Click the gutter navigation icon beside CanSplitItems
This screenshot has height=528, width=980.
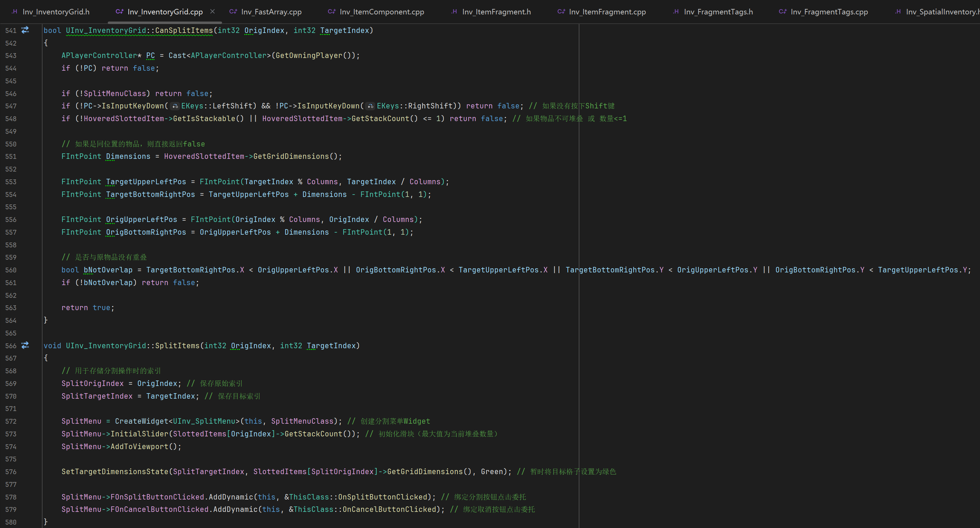pyautogui.click(x=25, y=30)
